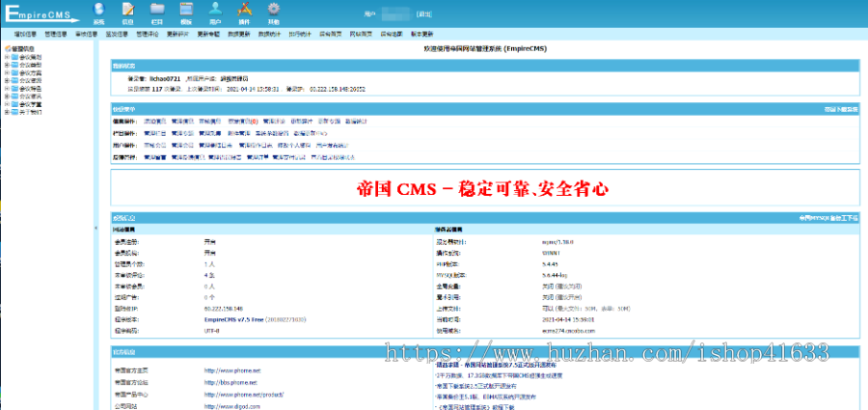This screenshot has width=868, height=410.
Task: Open the 系统 (System) globe icon
Action: (x=98, y=10)
